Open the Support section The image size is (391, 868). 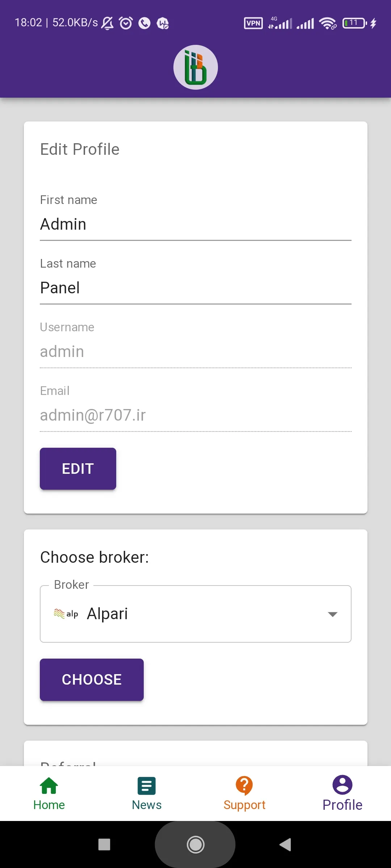point(244,793)
